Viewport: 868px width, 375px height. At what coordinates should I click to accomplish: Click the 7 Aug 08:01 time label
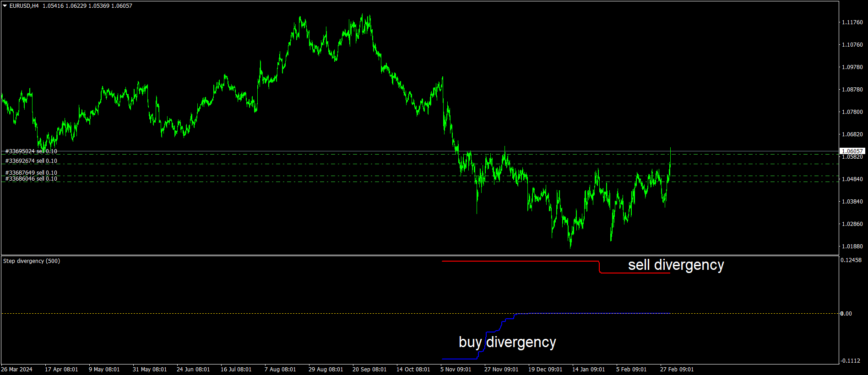[x=280, y=370]
